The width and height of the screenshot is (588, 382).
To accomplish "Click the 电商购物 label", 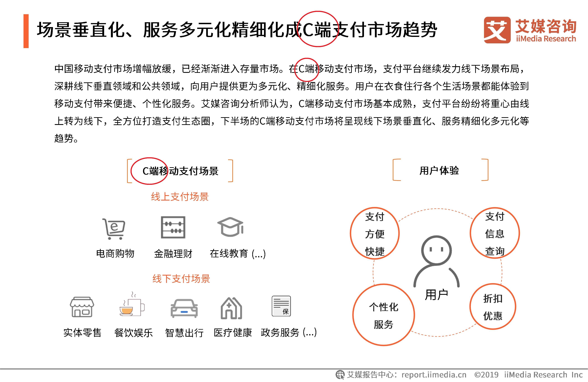I will pyautogui.click(x=115, y=254).
